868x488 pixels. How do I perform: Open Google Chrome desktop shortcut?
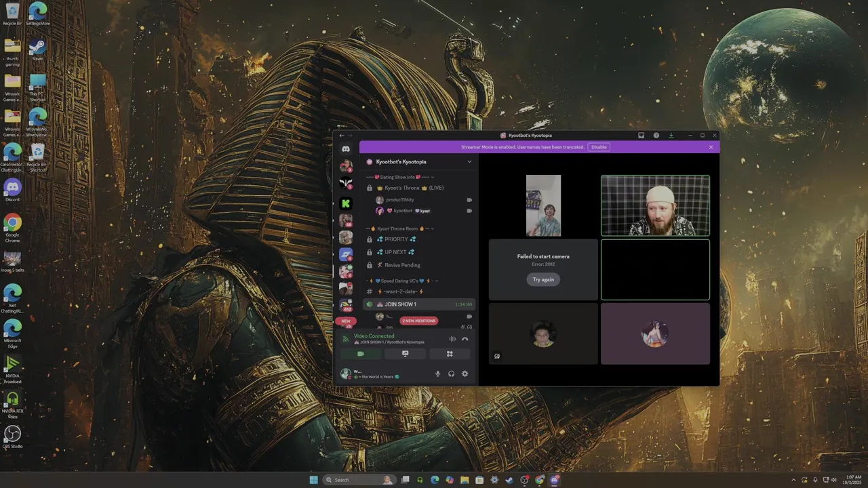point(12,228)
